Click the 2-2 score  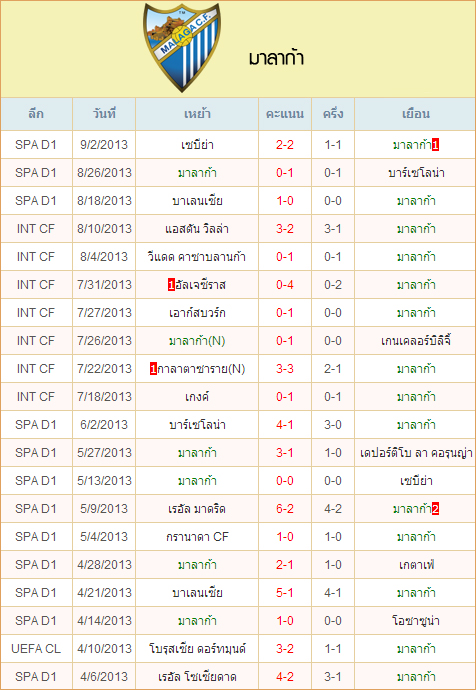tap(285, 145)
